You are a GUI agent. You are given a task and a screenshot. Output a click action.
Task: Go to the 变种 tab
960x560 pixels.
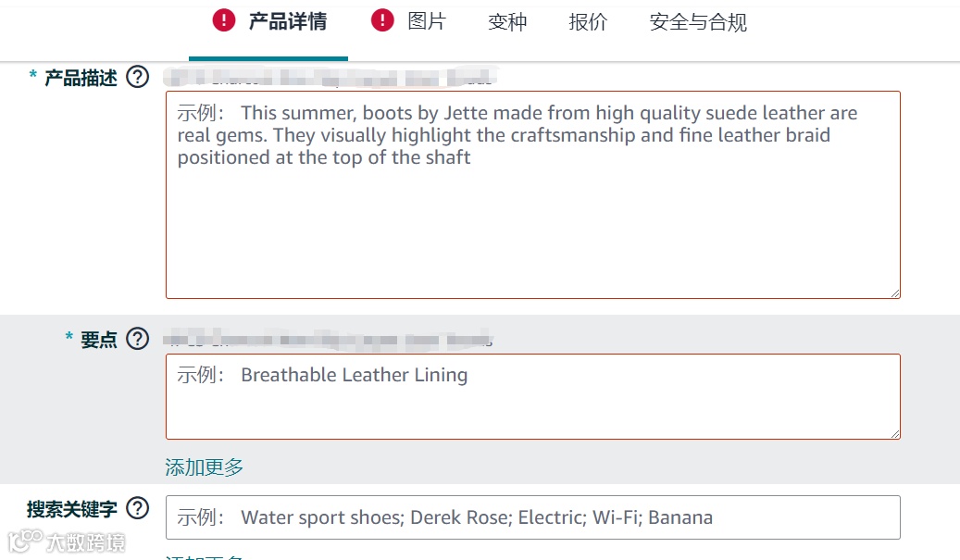507,22
